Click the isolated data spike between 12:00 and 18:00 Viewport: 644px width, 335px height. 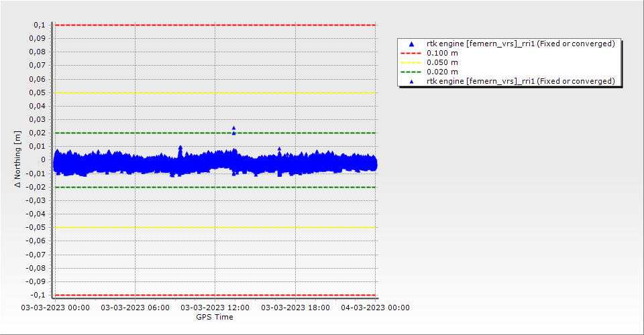[279, 149]
